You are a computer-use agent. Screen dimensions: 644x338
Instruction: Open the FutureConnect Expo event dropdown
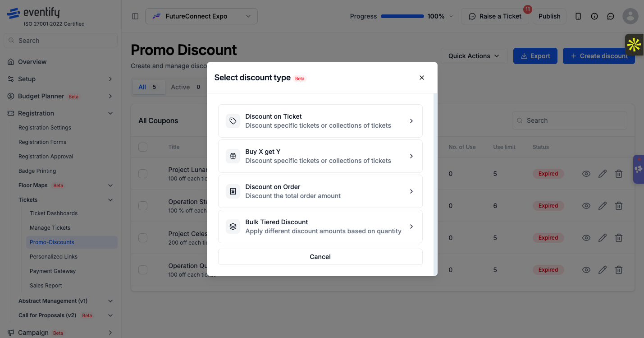click(x=201, y=16)
